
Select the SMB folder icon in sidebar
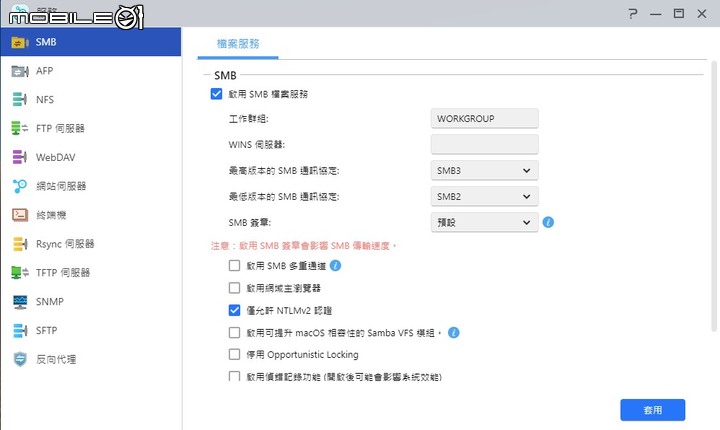19,43
